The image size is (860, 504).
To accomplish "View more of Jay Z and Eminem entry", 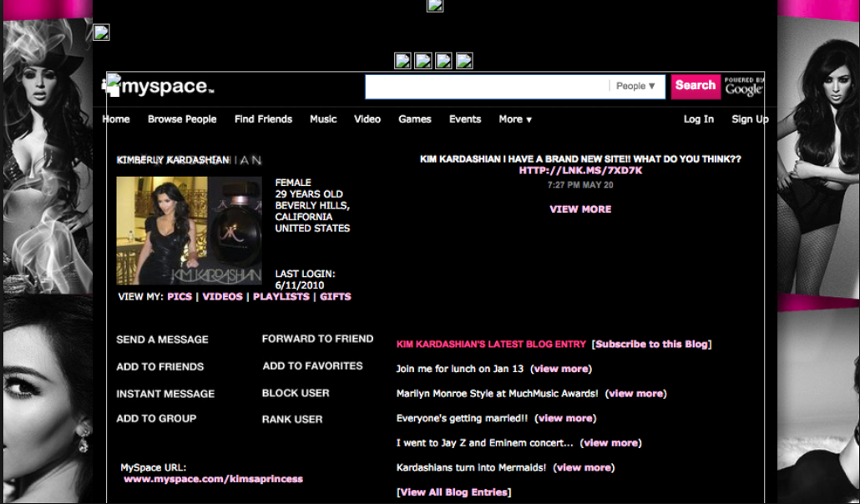I will [x=611, y=443].
